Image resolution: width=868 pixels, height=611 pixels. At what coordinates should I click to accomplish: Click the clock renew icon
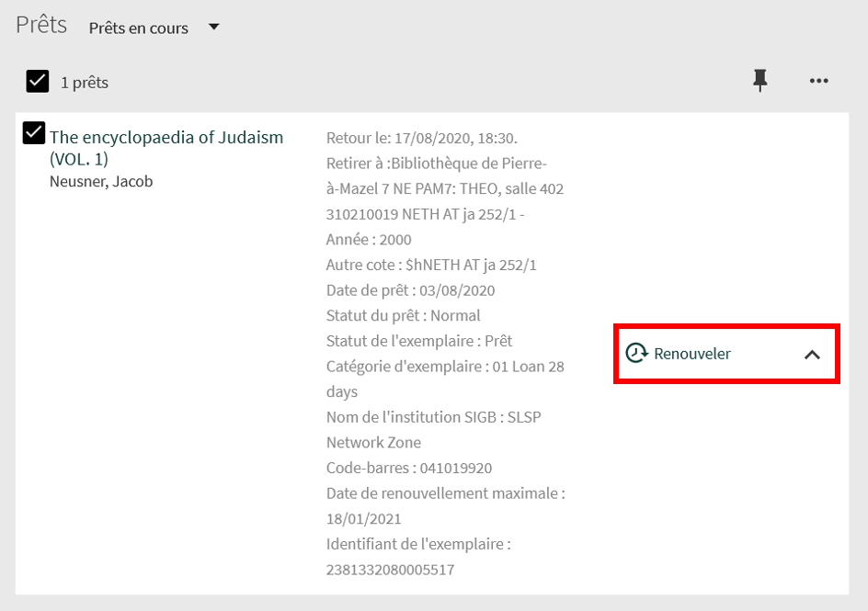pos(636,353)
